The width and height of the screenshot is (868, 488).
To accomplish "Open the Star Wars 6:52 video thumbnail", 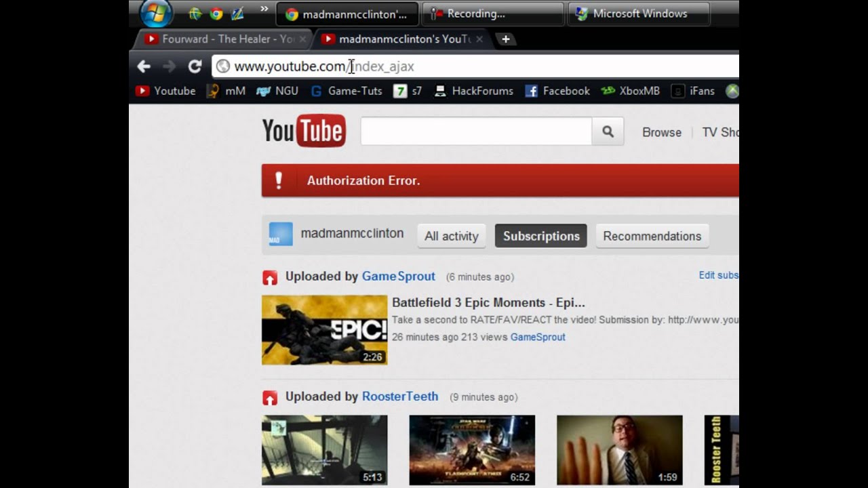I will tap(472, 450).
